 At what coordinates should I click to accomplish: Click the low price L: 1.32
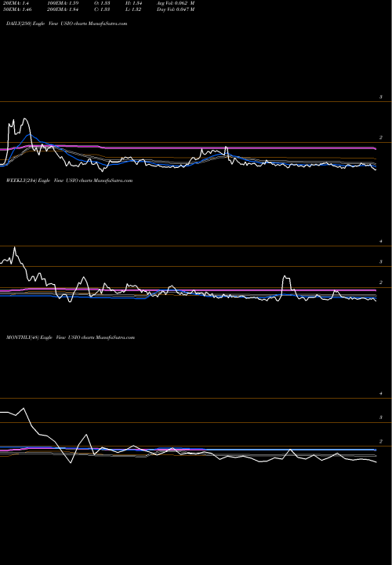tap(133, 9)
